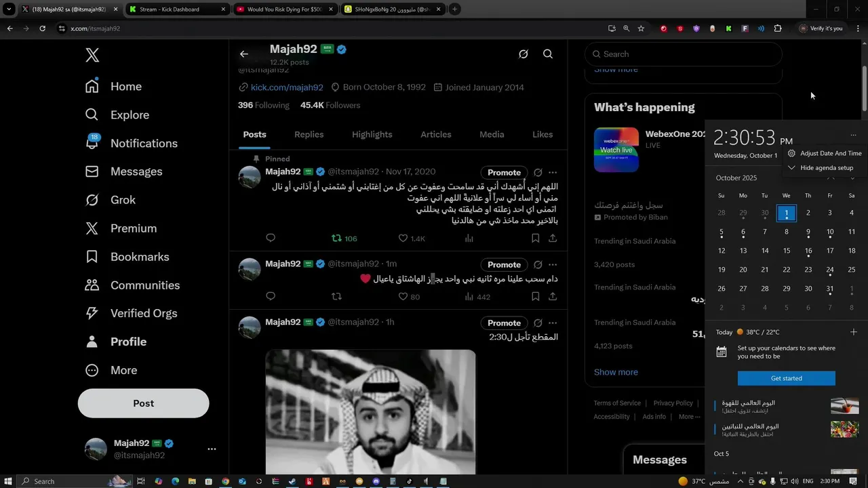Add calendar event with plus icon
The image size is (868, 488).
click(x=853, y=332)
